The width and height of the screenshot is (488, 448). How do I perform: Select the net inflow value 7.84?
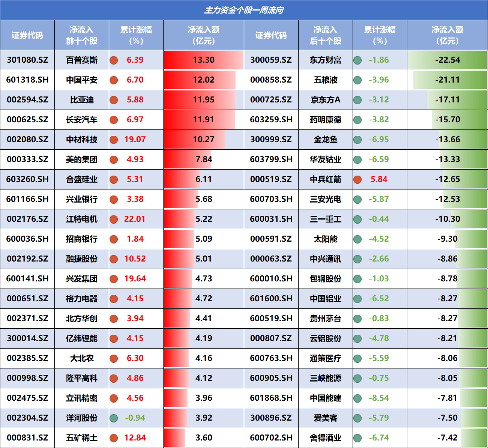204,159
